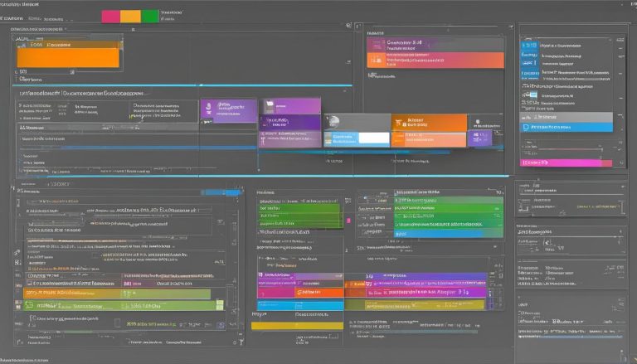This screenshot has height=364, width=637.
Task: Collapse the arrow at the top-left orange panel
Action: 120,41
